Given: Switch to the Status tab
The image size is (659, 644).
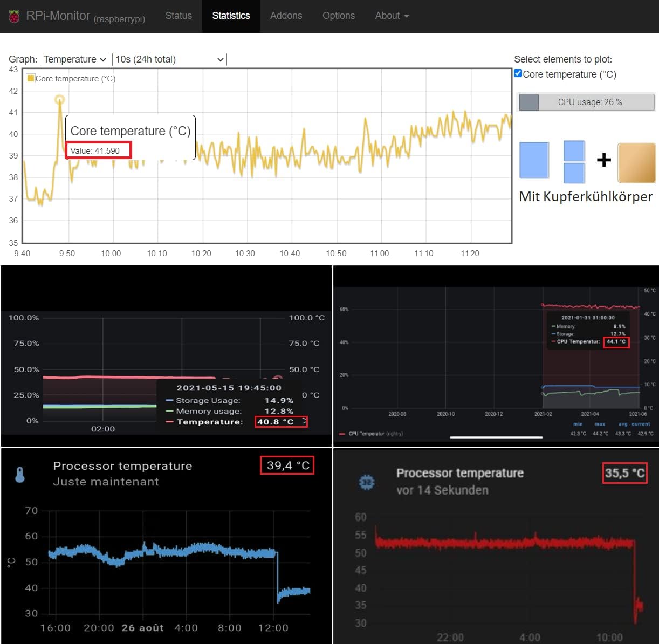Looking at the screenshot, I should (x=179, y=16).
